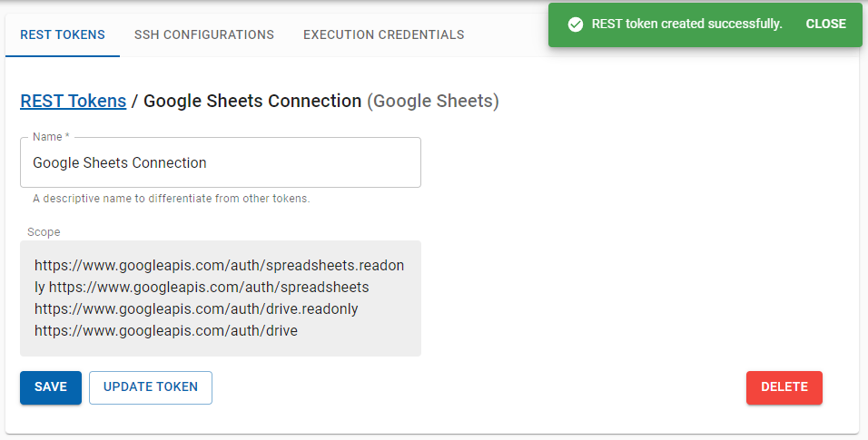The image size is (868, 440).
Task: Dismiss the notification with CLOSE
Action: tap(825, 24)
